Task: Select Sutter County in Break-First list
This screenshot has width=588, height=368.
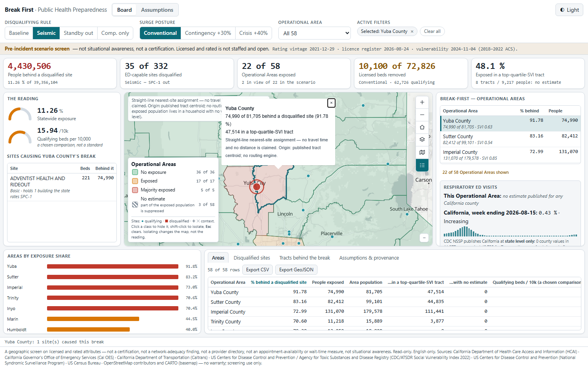Action: tap(510, 139)
